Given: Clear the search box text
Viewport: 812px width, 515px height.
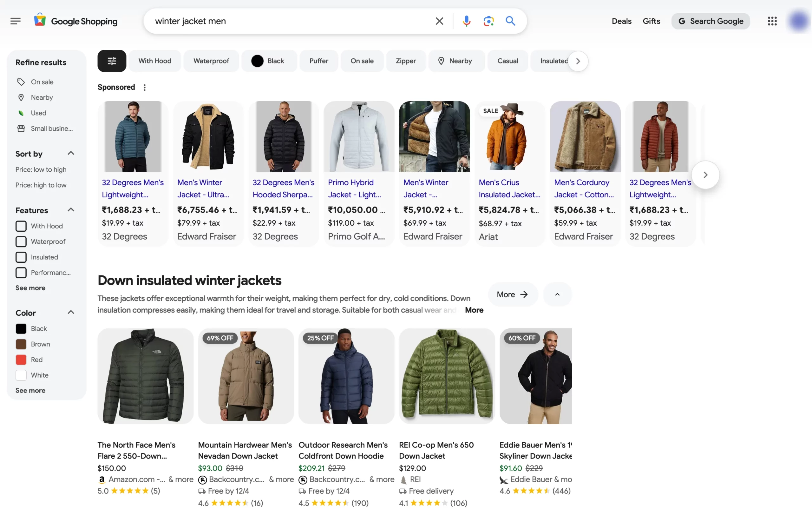Looking at the screenshot, I should [x=439, y=21].
